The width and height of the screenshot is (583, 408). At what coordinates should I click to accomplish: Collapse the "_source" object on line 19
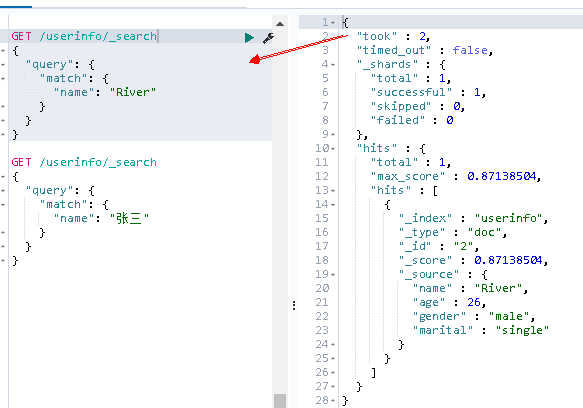click(333, 275)
